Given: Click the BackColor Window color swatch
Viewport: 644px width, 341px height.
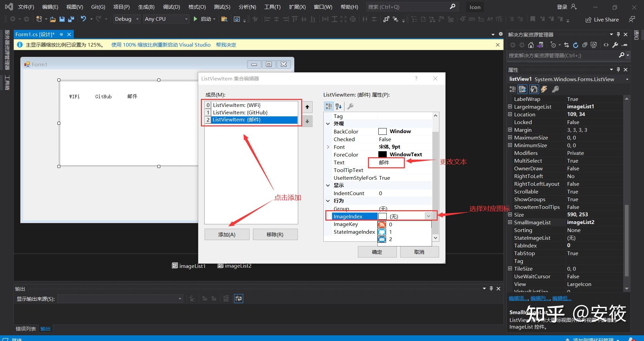Looking at the screenshot, I should point(382,131).
